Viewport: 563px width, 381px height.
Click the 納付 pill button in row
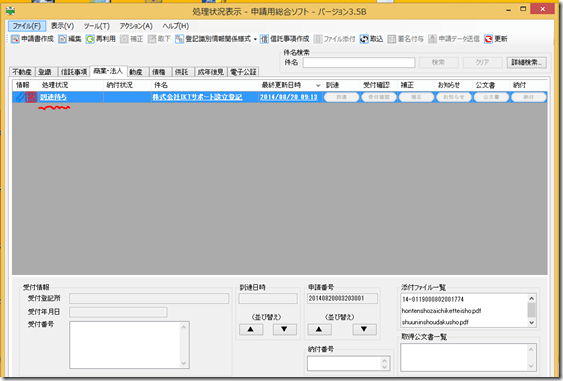529,97
